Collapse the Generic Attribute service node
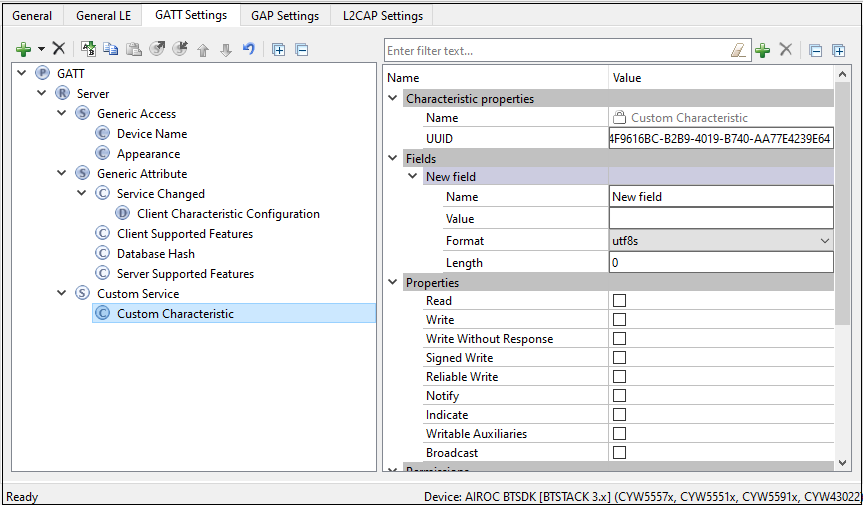The image size is (863, 505). 62,174
